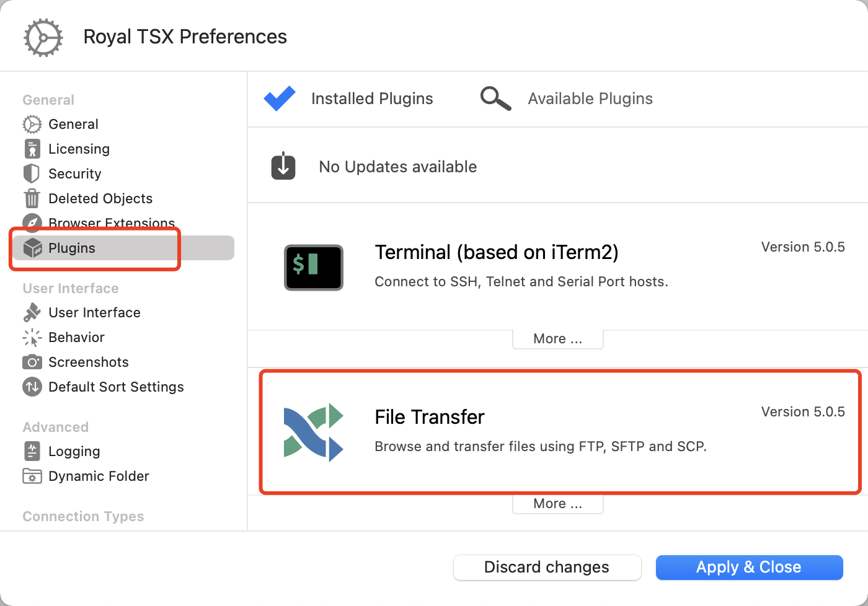Viewport: 868px width, 606px height.
Task: Click the Security shield icon
Action: 32,173
